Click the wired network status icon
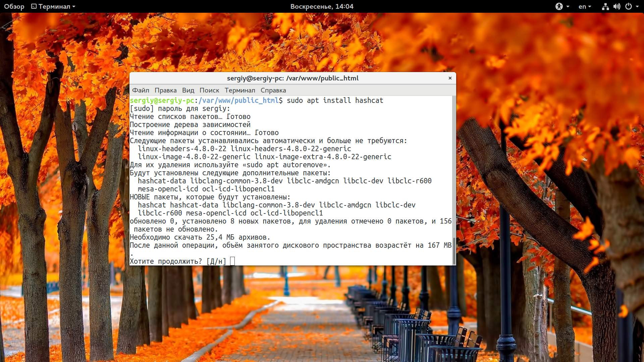The image size is (644, 362). point(605,6)
